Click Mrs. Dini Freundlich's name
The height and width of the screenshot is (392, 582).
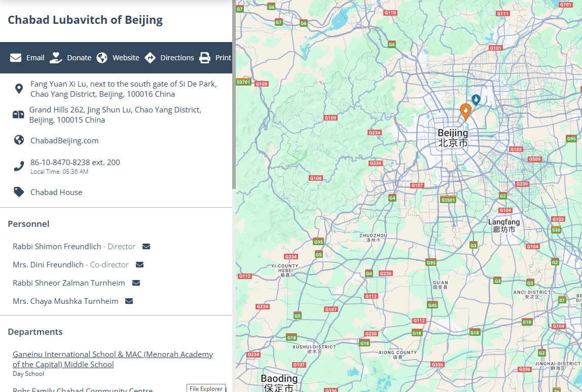point(48,264)
